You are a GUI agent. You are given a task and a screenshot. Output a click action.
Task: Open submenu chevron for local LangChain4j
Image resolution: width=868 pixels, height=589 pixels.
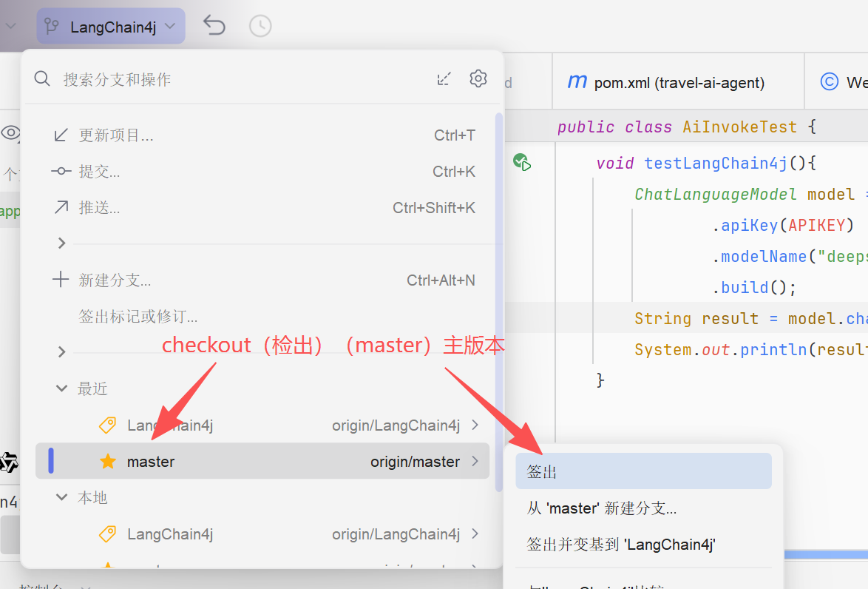coord(475,534)
